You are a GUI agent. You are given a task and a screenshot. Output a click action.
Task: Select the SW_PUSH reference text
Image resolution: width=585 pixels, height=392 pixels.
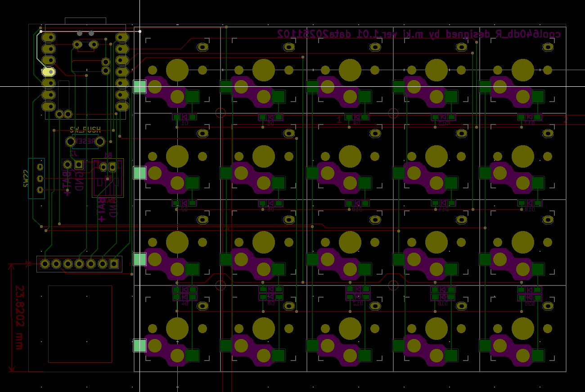click(x=85, y=130)
